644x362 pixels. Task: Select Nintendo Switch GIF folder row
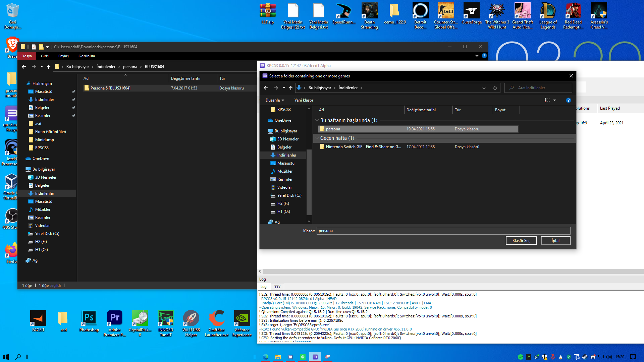[418, 147]
